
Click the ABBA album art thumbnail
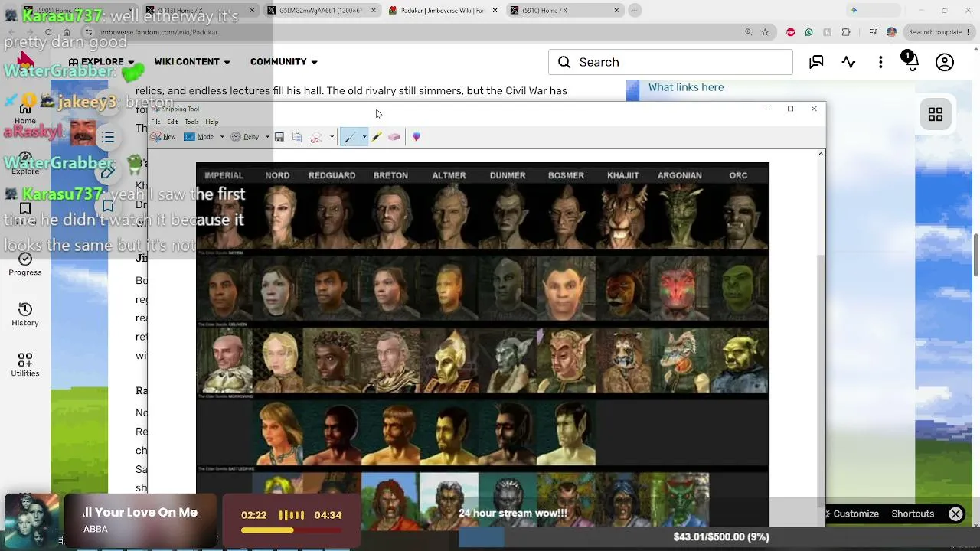[32, 521]
